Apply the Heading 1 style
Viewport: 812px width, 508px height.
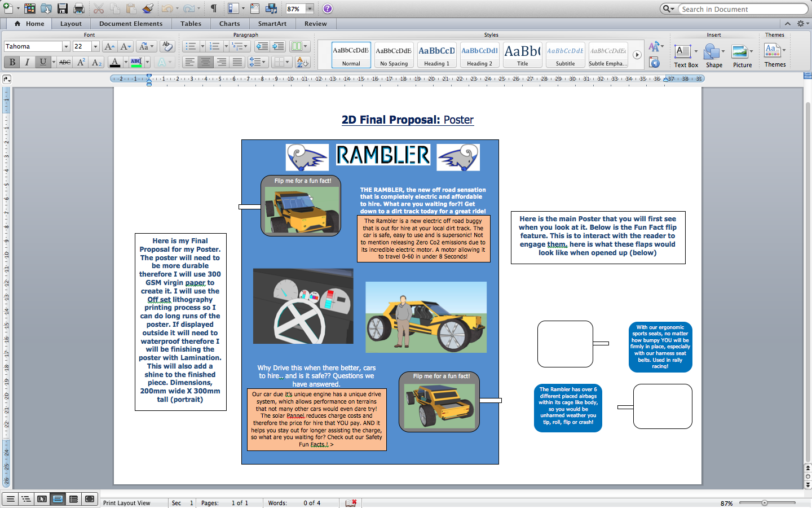click(436, 54)
